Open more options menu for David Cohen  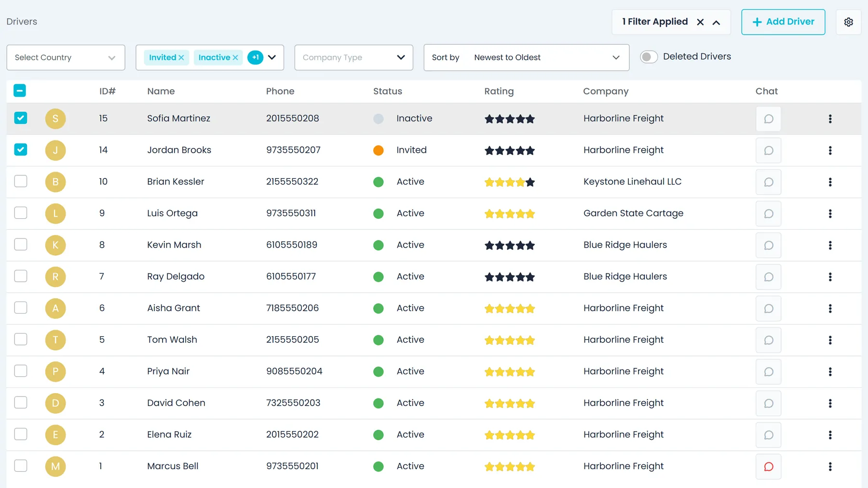coord(830,403)
